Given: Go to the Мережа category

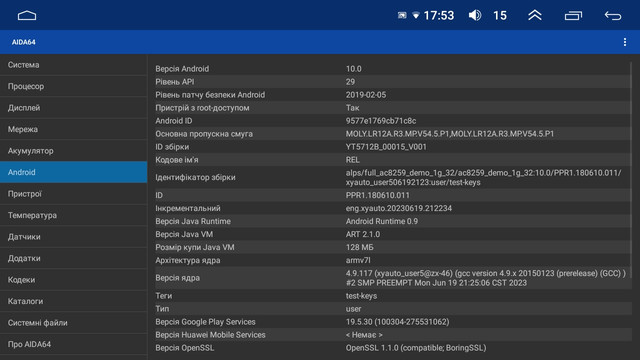Looking at the screenshot, I should click(73, 129).
